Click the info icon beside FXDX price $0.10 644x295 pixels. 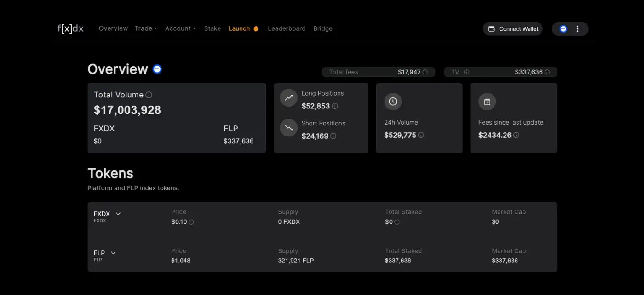[191, 222]
